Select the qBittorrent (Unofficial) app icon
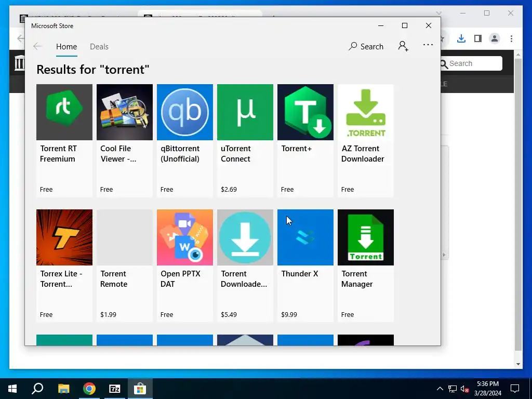This screenshot has width=532, height=399. coord(185,112)
